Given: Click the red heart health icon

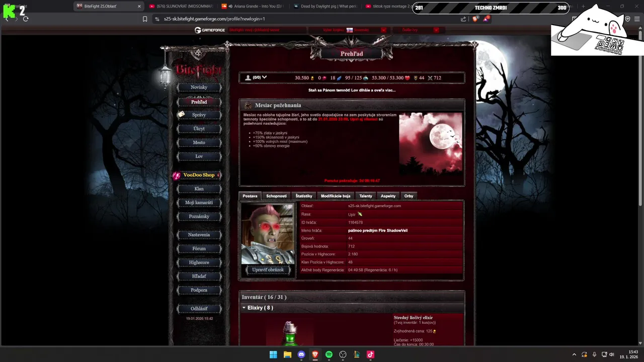Looking at the screenshot, I should coord(408,78).
